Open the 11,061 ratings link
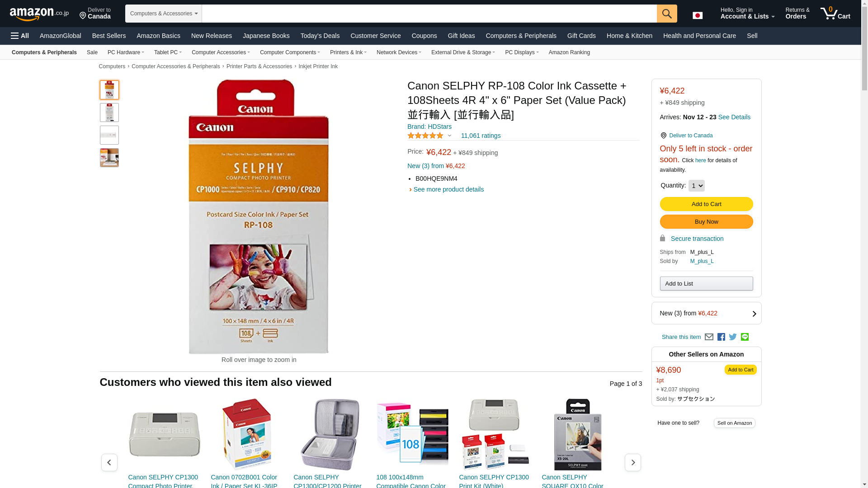Viewport: 868px width, 488px height. [481, 136]
